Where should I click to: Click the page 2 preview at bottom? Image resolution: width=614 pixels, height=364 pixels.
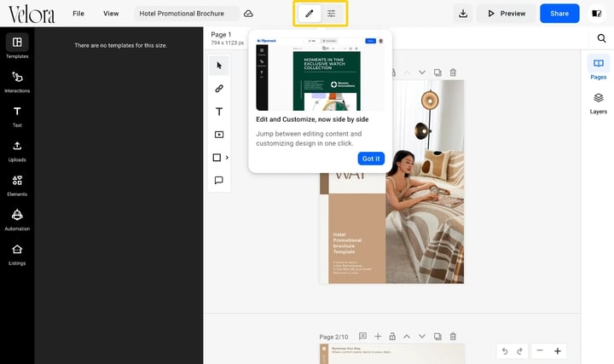[392, 354]
